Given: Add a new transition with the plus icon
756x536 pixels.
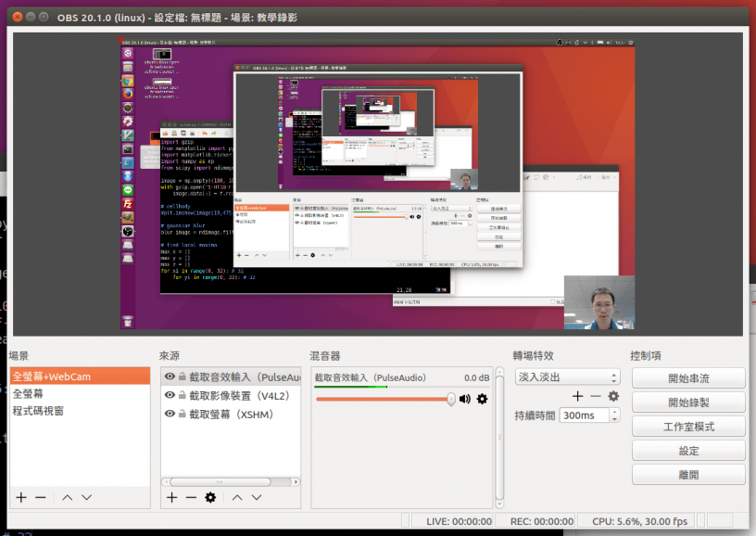Looking at the screenshot, I should (x=577, y=396).
